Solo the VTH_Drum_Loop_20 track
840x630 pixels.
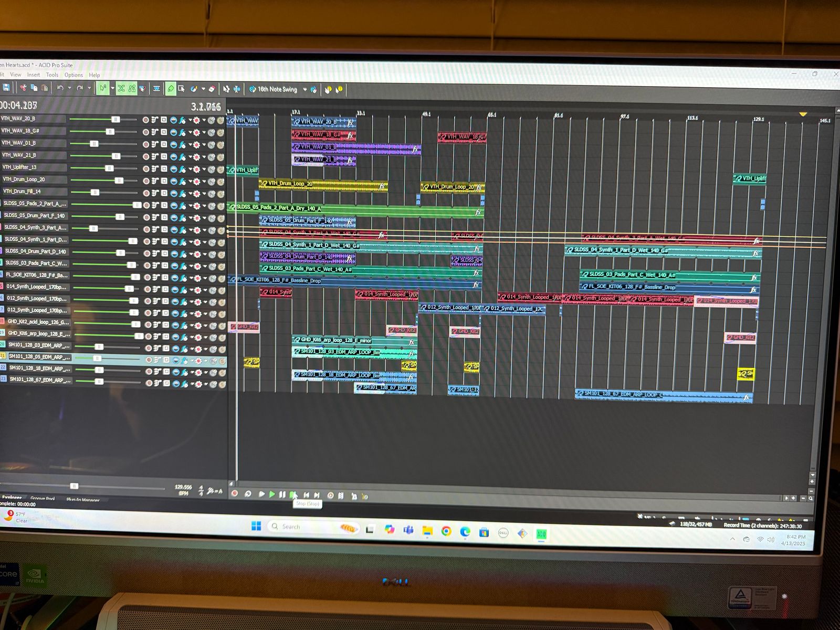pos(220,181)
